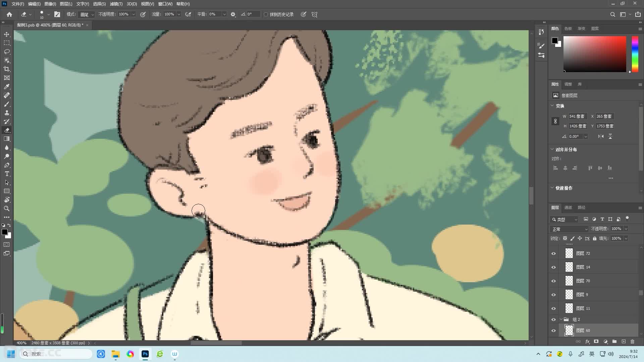Image resolution: width=644 pixels, height=362 pixels.
Task: Hide layer 图层 11
Action: click(x=554, y=308)
